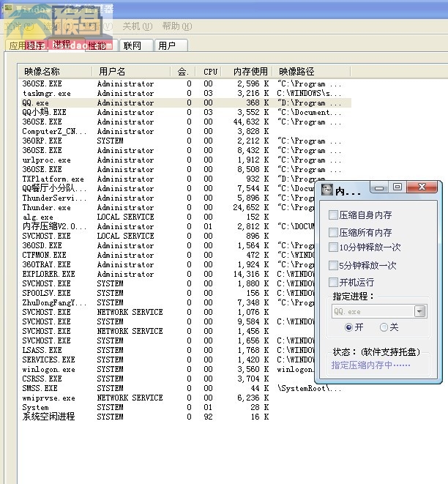This screenshot has height=484, width=448.
Task: Click the memory compressor window title icon
Action: pos(326,190)
